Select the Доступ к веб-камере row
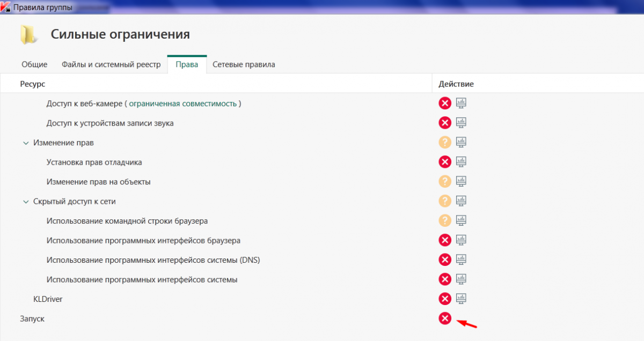 coord(322,103)
